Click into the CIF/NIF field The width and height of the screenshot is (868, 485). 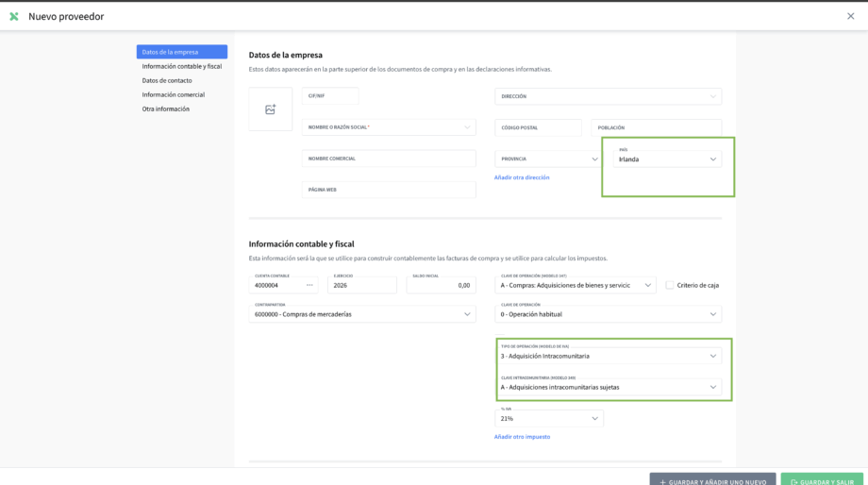[330, 96]
